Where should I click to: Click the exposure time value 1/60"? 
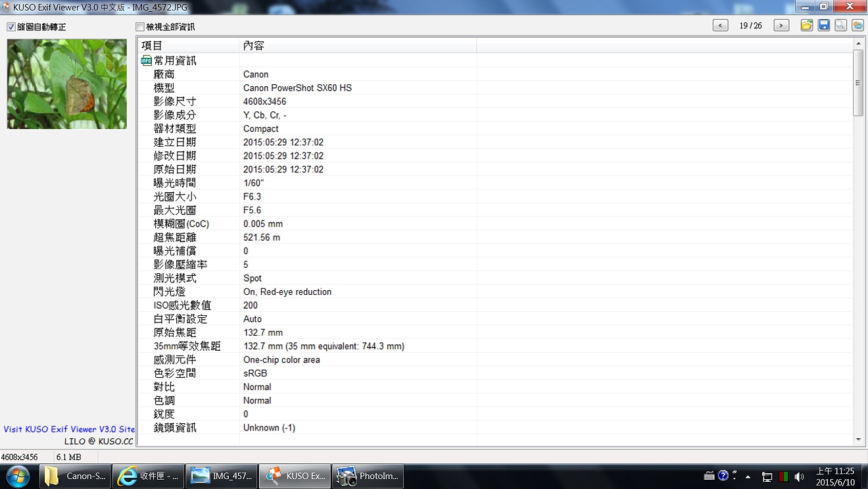(x=253, y=183)
